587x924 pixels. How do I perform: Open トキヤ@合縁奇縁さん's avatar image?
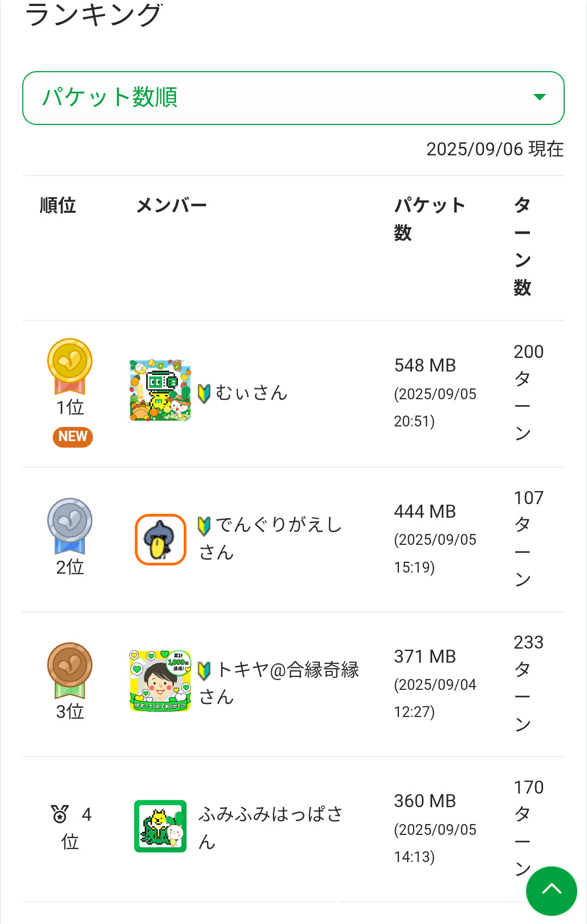coord(160,681)
